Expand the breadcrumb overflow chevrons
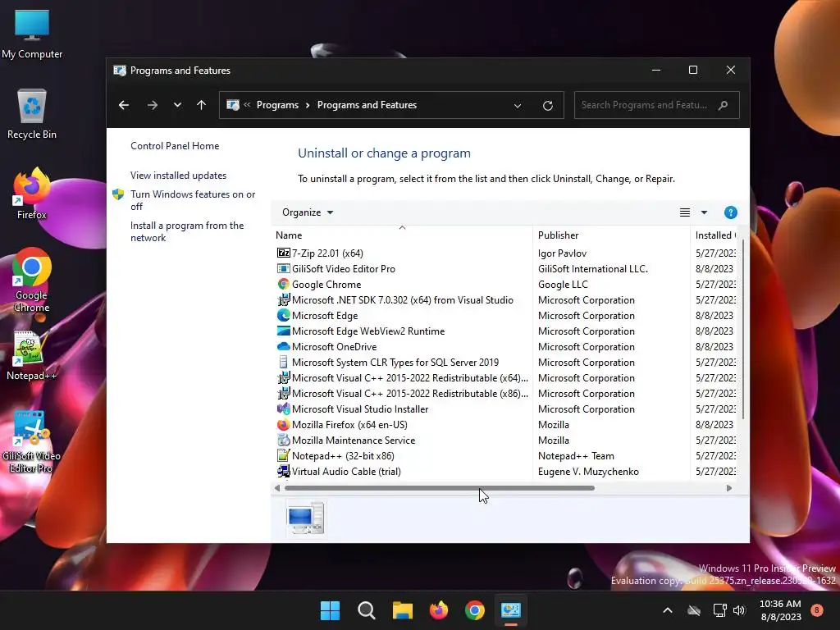840x630 pixels. 247,105
